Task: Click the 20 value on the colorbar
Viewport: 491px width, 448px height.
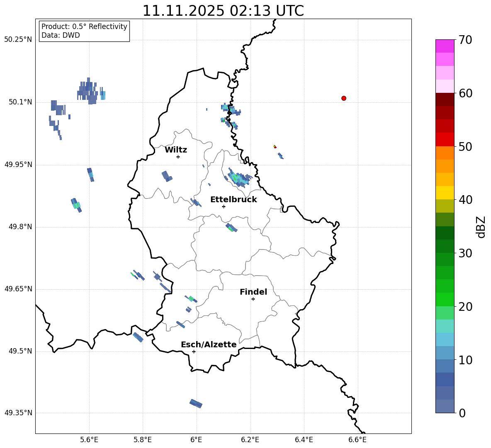Action: [465, 307]
